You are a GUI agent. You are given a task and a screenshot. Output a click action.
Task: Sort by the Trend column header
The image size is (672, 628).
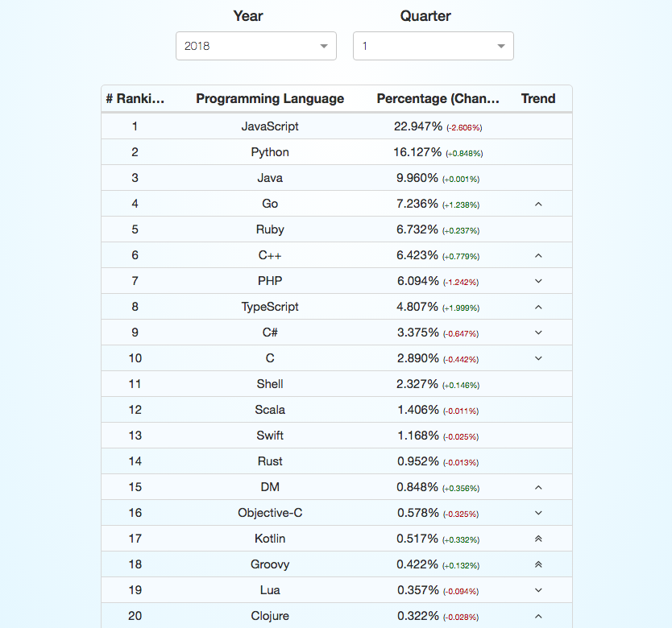click(538, 99)
